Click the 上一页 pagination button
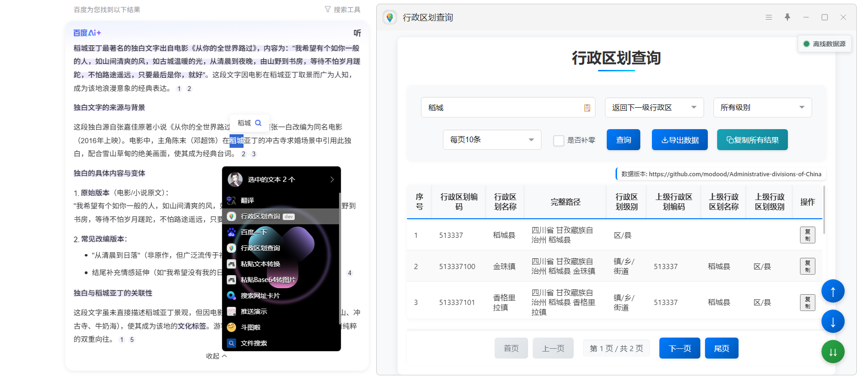Viewport: 868px width, 380px height. coord(553,348)
